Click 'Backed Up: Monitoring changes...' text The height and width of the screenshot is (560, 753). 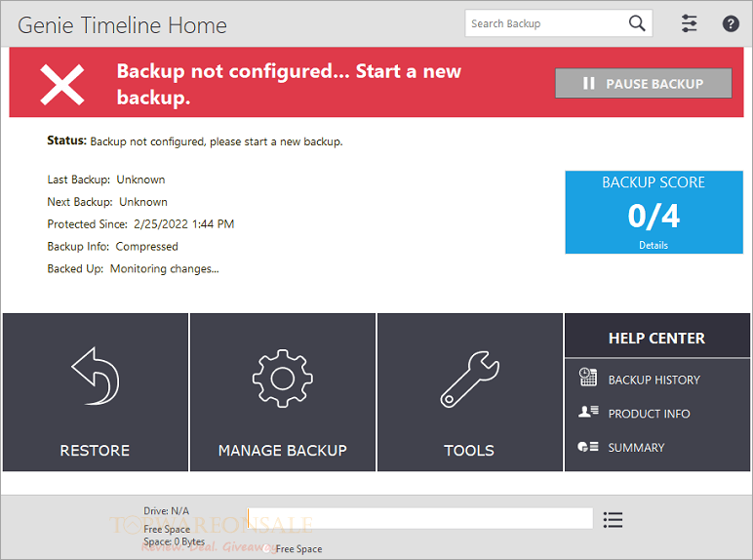[133, 269]
